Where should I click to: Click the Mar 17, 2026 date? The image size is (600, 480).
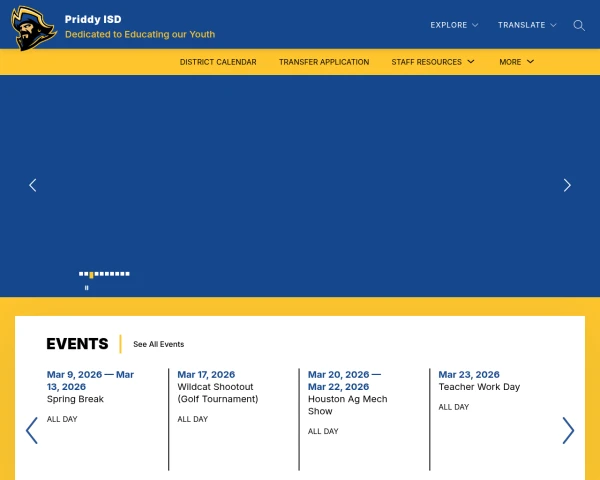point(206,374)
